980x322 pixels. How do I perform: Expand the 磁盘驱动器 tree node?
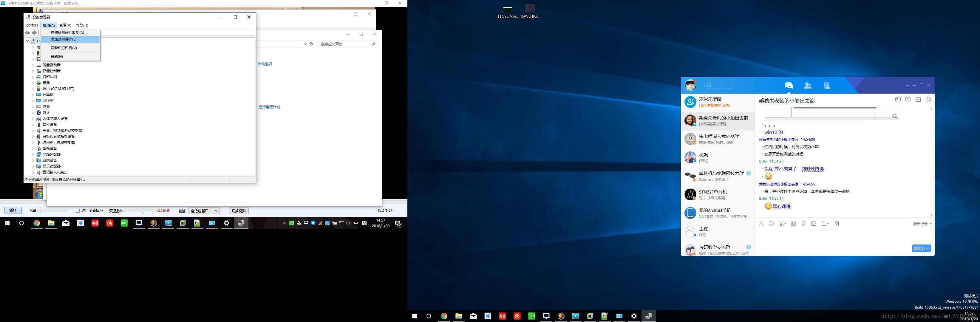point(33,65)
